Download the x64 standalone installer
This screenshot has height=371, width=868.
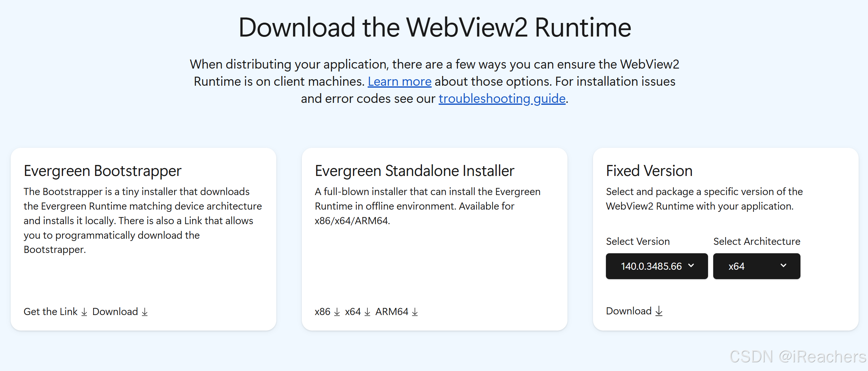tap(357, 311)
